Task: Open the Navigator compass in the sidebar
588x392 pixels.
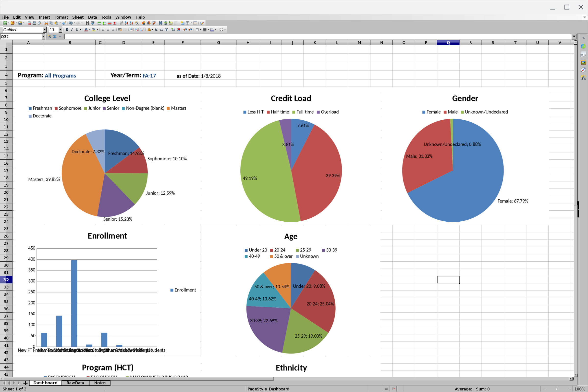Action: [583, 70]
